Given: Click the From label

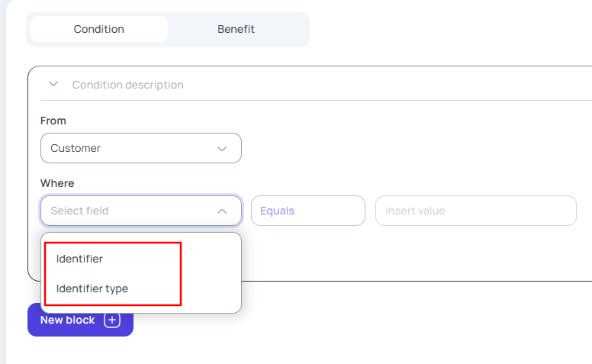Looking at the screenshot, I should [53, 121].
